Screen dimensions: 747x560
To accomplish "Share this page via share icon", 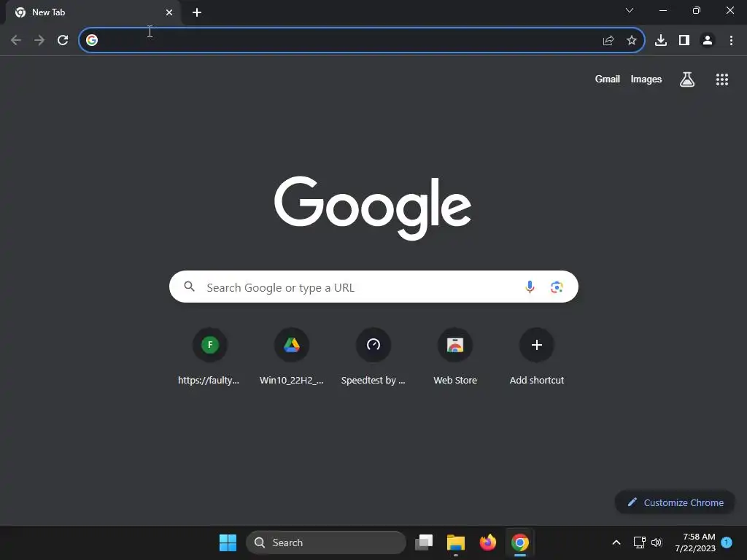I will click(608, 41).
